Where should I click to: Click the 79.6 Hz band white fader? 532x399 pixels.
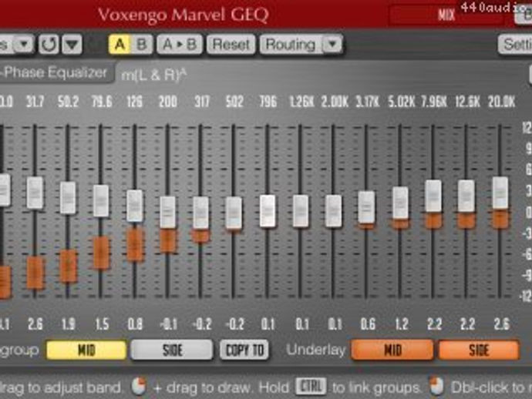tap(101, 201)
